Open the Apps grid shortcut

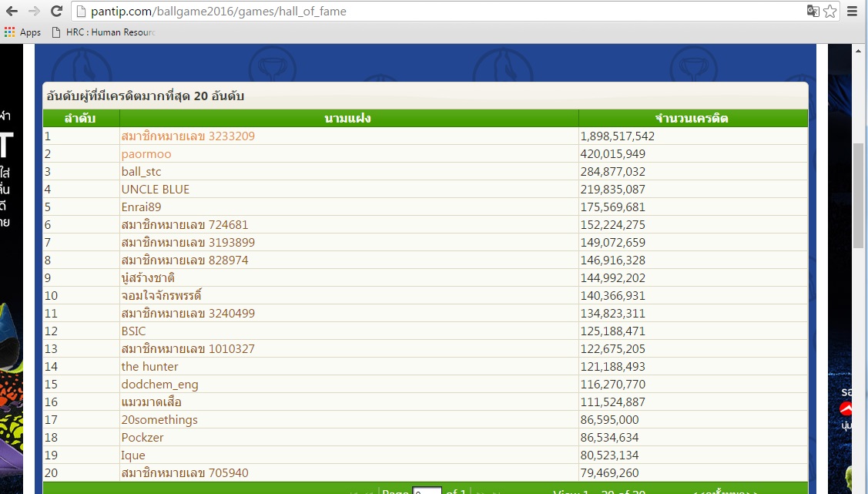click(x=22, y=32)
